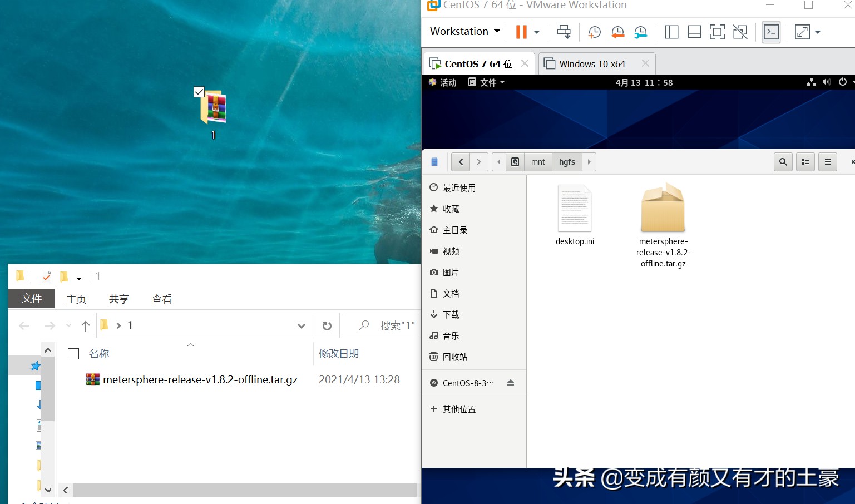Open the 视频 folder in sidebar
This screenshot has width=855, height=504.
(x=474, y=251)
